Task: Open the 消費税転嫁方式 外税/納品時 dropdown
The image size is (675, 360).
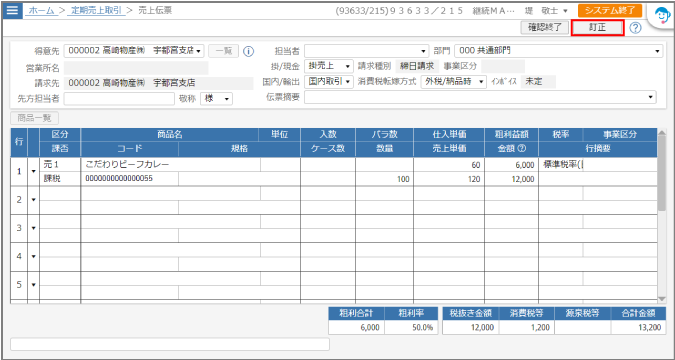Action: point(454,81)
